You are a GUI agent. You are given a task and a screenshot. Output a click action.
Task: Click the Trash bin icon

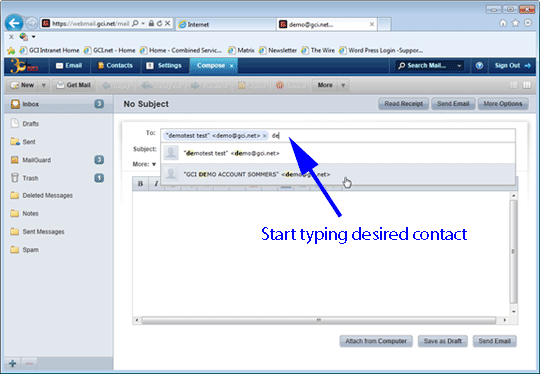point(14,178)
